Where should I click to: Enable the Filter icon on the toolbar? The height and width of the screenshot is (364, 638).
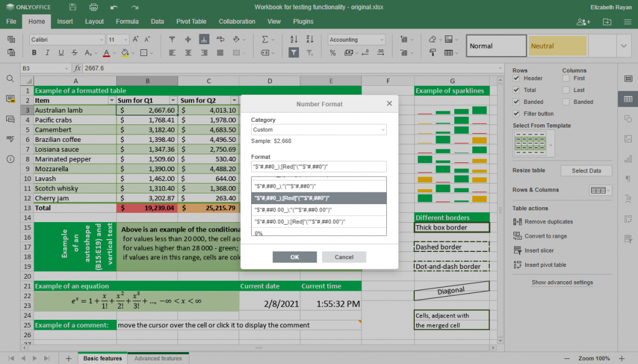click(293, 52)
